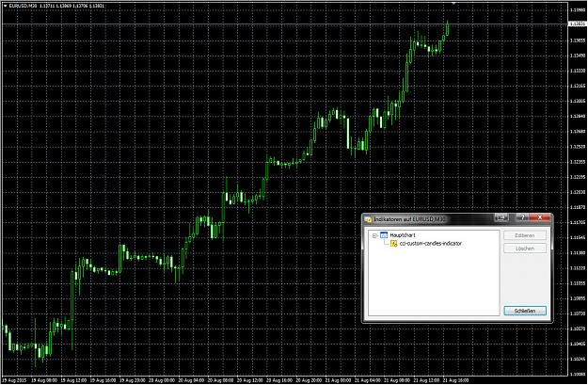This screenshot has height=385, width=588.
Task: Click the '20 Aug 04:00' time label
Action: pos(191,380)
